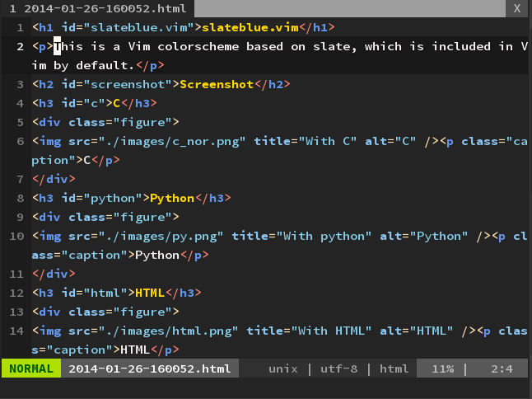Click the yellow HTML heading on line 12

click(150, 293)
